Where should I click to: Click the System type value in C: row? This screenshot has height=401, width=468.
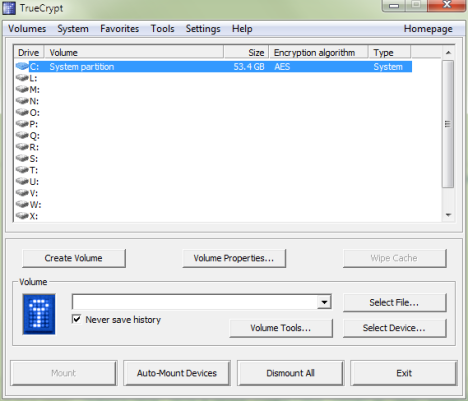[x=388, y=67]
